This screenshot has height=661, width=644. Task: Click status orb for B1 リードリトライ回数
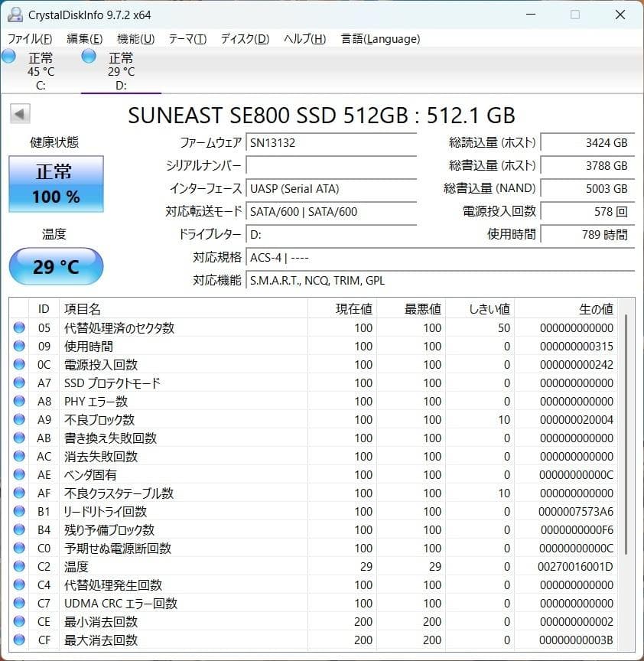pyautogui.click(x=19, y=511)
